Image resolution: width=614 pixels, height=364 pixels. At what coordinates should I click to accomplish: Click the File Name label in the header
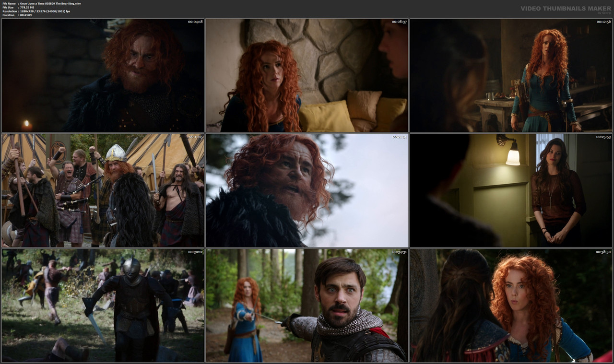8,3
